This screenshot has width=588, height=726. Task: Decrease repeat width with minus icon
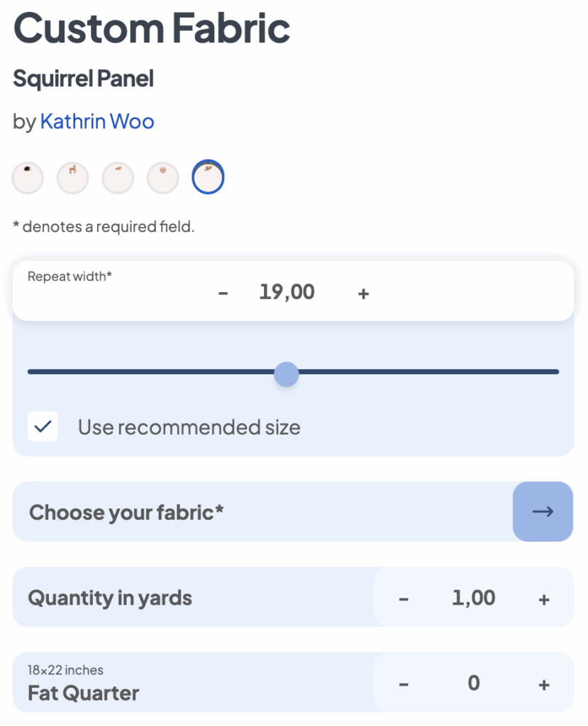coord(223,294)
